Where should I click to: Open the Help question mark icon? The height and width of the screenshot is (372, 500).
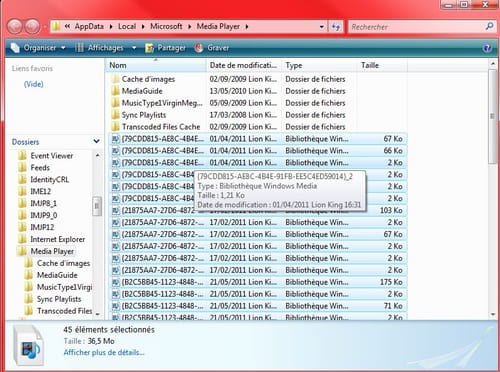click(x=487, y=48)
